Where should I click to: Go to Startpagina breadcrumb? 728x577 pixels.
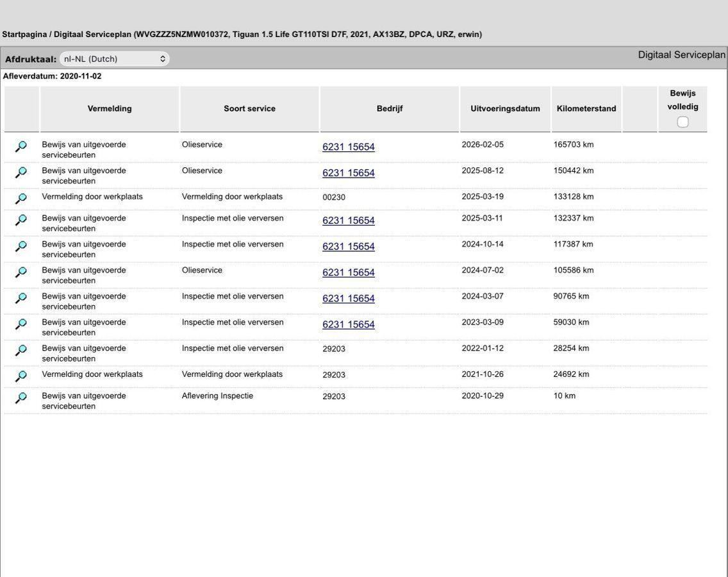click(24, 35)
